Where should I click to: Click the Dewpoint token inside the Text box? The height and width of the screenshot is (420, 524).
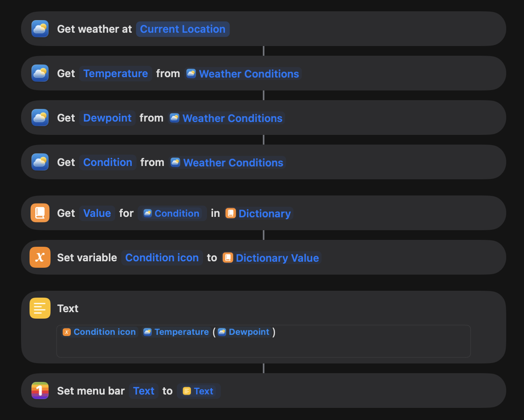click(x=244, y=332)
